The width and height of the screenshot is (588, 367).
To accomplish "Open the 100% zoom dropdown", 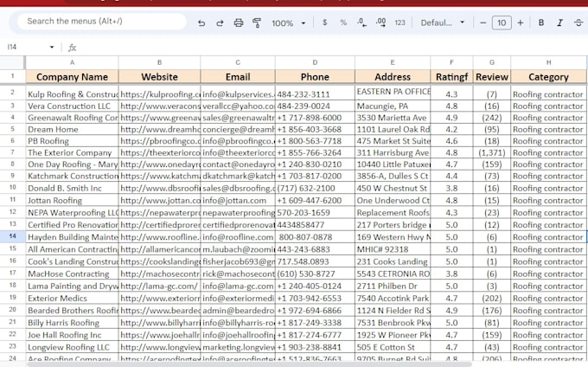I will (x=288, y=23).
